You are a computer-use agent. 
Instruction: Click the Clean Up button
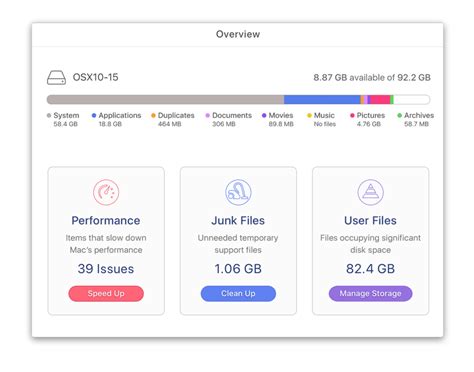point(238,294)
